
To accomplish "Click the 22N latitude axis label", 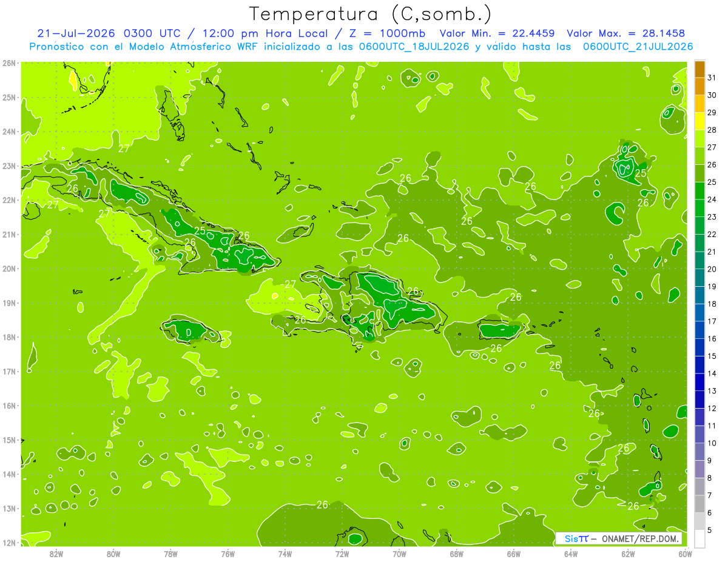I will coord(9,200).
